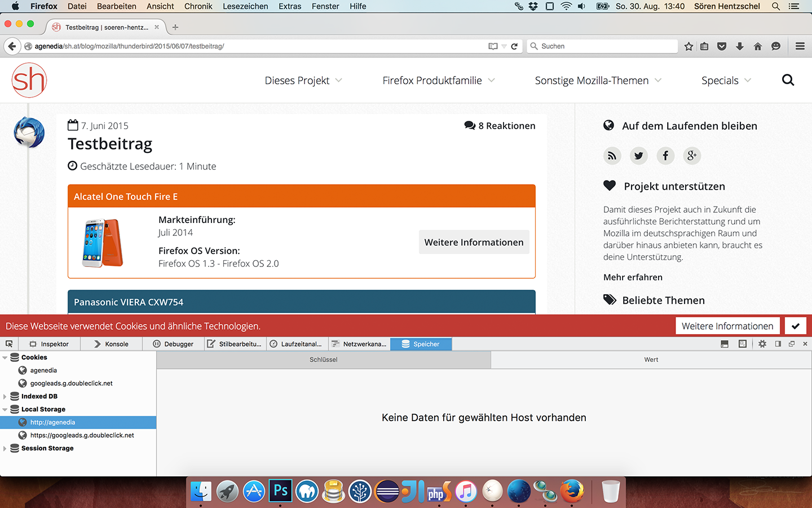Collapse the Local Storage tree node
This screenshot has height=508, width=812.
coord(5,409)
